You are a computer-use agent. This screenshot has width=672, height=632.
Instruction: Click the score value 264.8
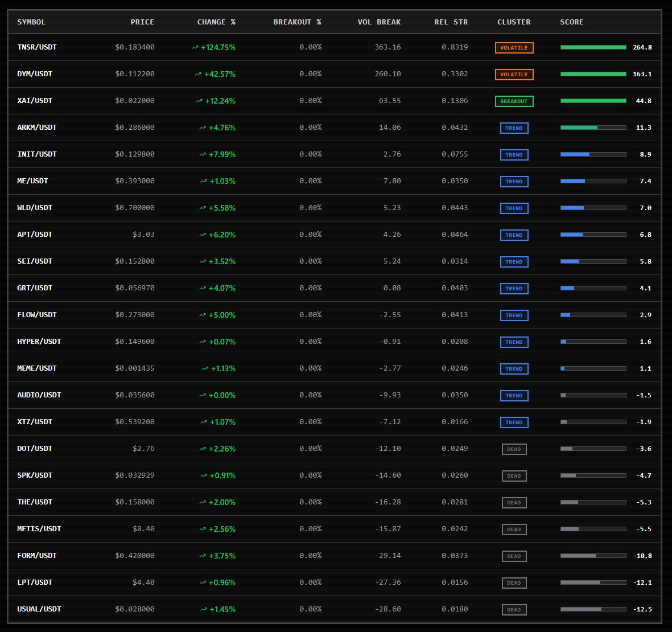(x=642, y=47)
